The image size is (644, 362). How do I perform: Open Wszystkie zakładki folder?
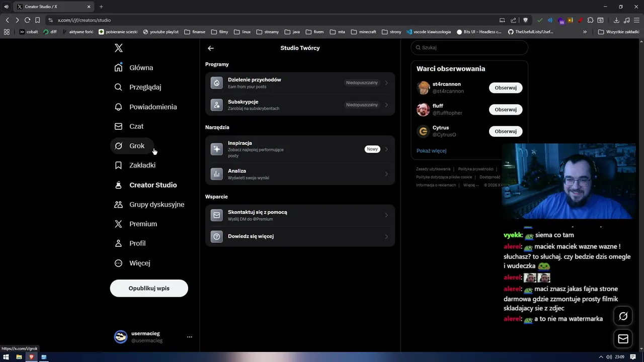coord(618,32)
